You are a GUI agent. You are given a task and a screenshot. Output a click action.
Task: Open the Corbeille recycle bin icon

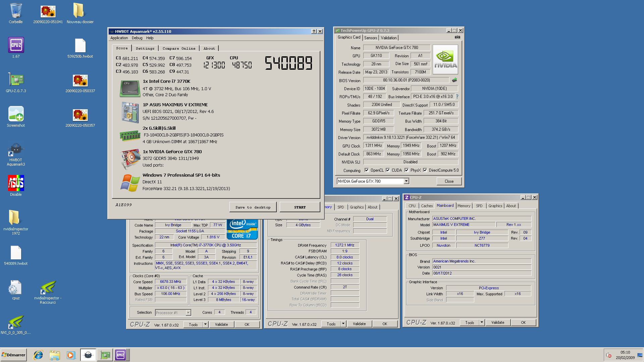click(x=16, y=13)
